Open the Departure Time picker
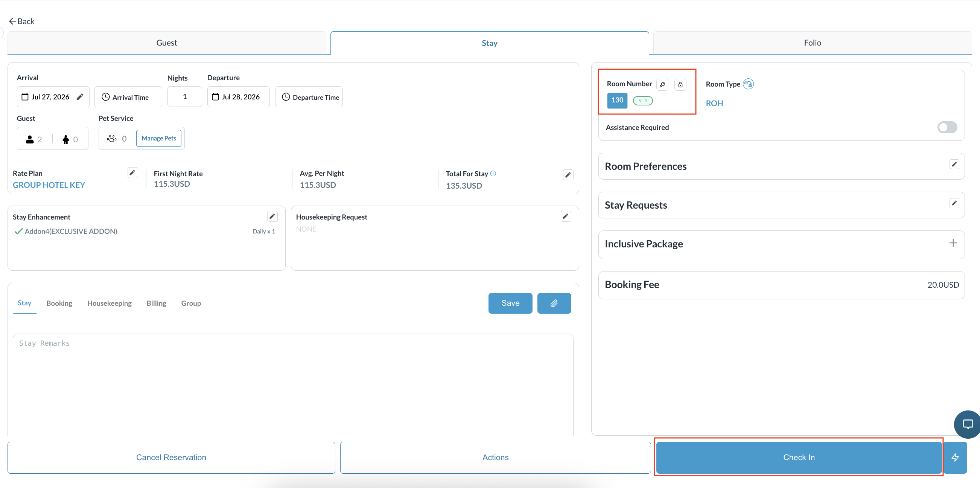Viewport: 980px width, 488px height. click(309, 97)
